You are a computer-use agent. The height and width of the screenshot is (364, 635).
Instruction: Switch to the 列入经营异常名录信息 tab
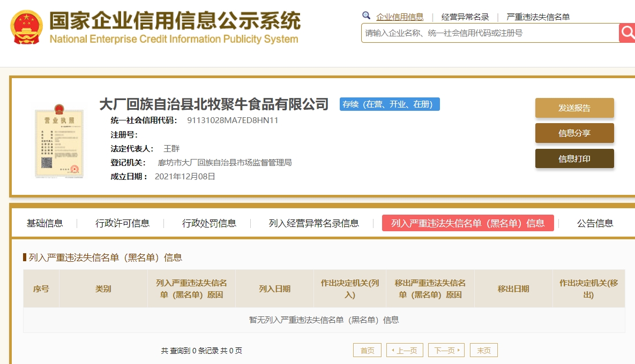click(314, 223)
